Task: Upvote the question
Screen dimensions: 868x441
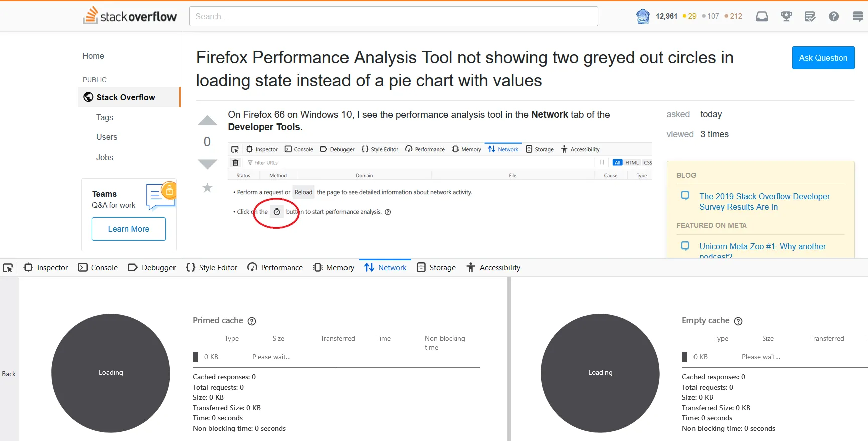Action: [207, 121]
